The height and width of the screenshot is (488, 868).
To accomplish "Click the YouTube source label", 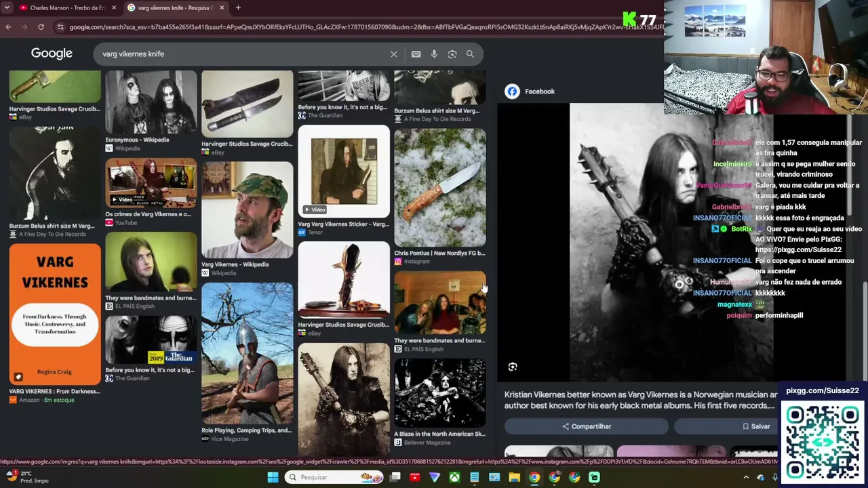I will point(125,223).
